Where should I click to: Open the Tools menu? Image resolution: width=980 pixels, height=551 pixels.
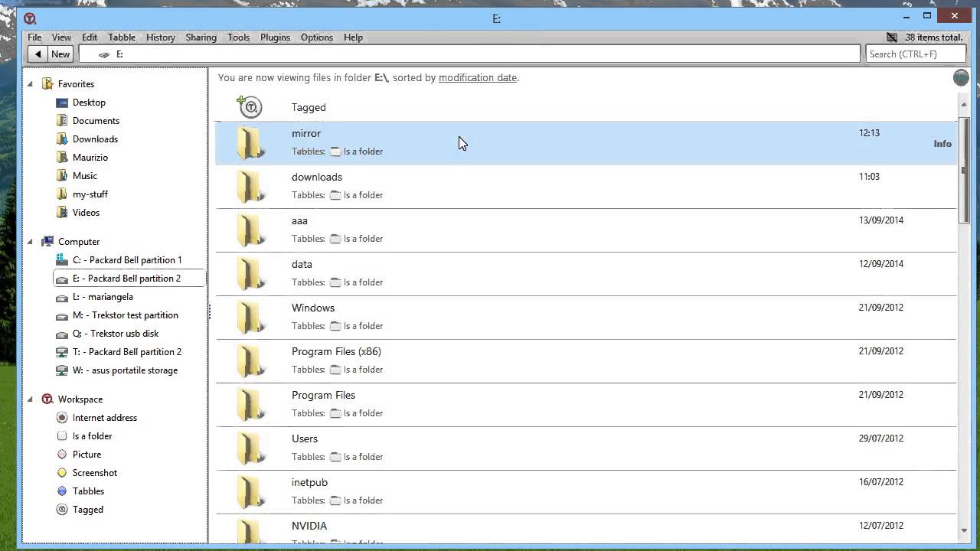click(x=238, y=37)
